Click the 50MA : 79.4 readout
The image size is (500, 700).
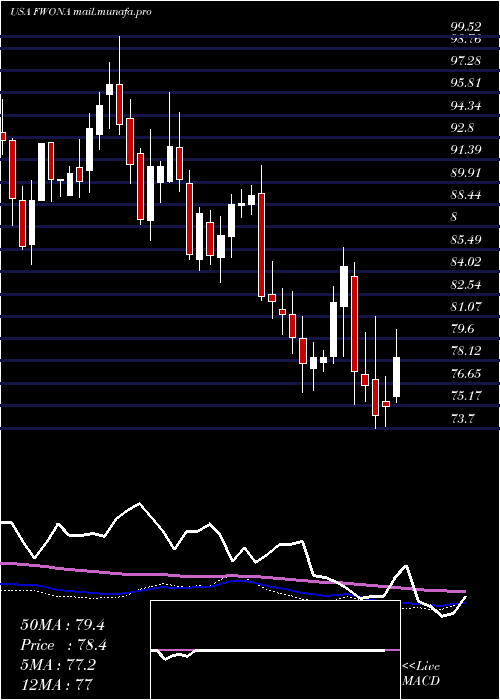point(62,625)
